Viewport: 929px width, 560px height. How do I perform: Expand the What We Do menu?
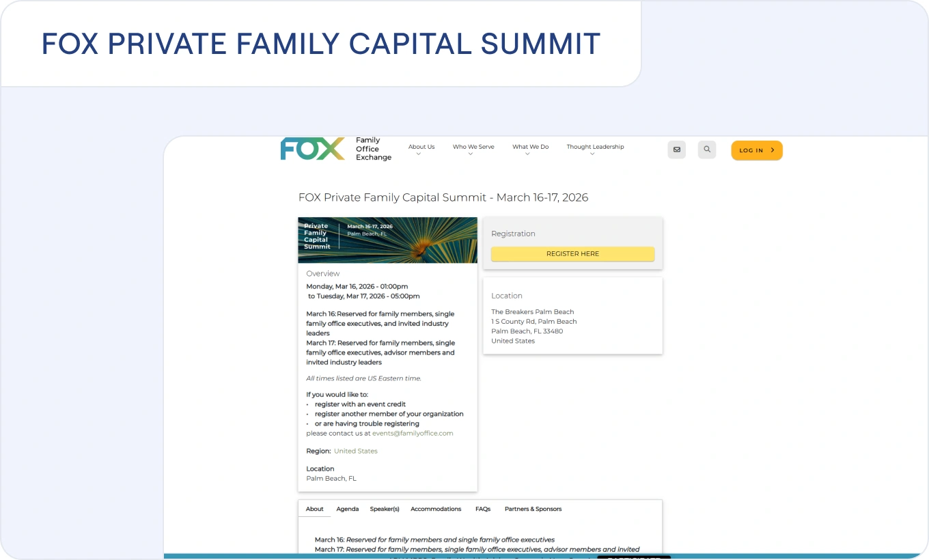531,150
